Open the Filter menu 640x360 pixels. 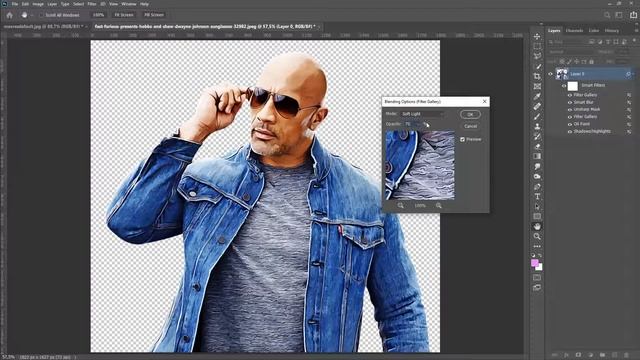[92, 4]
